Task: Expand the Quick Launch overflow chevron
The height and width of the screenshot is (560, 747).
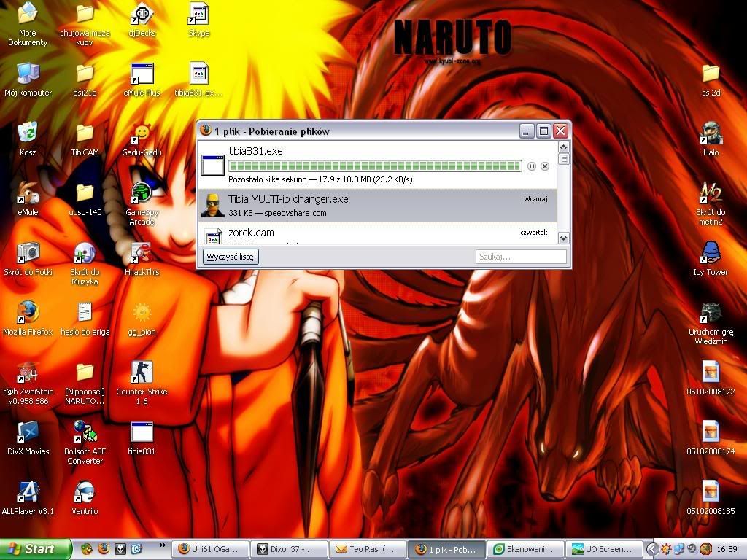Action: pos(162,546)
